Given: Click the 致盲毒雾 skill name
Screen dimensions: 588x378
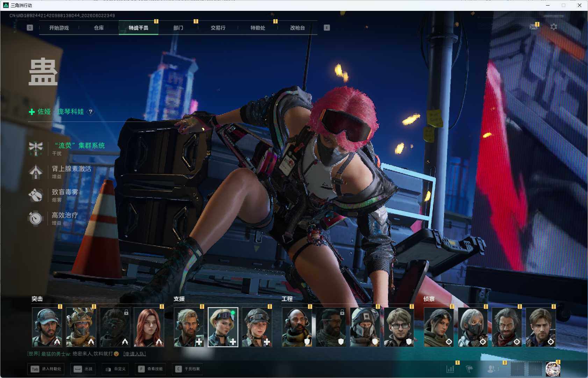Looking at the screenshot, I should coord(65,192).
